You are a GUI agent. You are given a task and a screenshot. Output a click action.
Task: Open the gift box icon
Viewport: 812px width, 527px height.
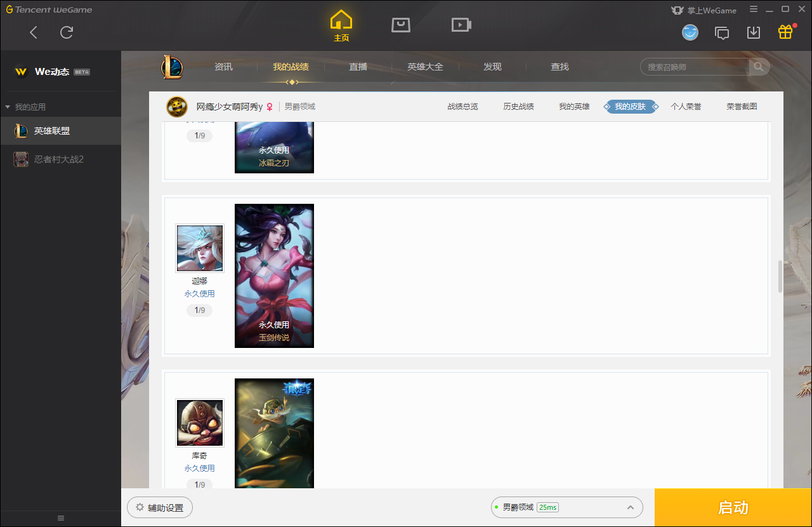(785, 32)
